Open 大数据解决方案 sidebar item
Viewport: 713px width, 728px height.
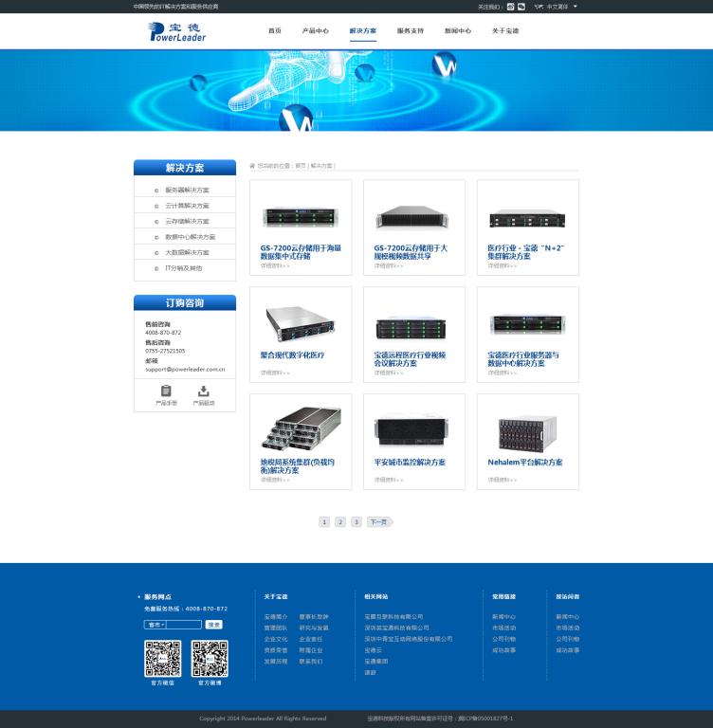pos(187,253)
